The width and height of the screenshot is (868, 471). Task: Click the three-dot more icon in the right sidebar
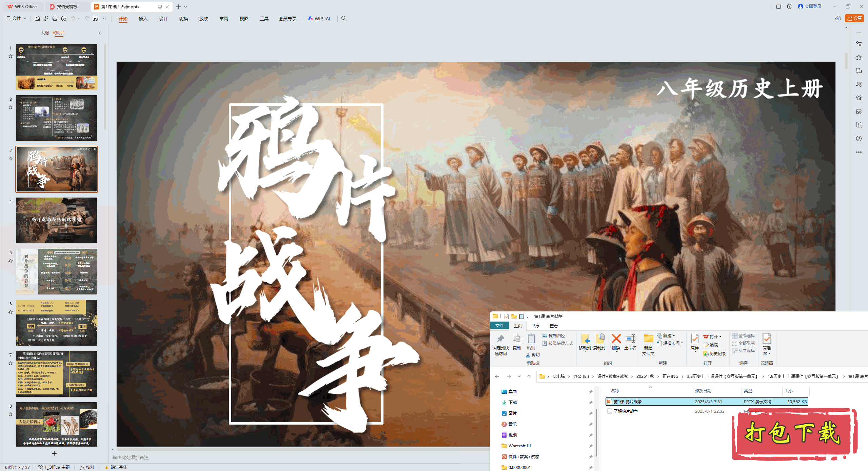(859, 152)
